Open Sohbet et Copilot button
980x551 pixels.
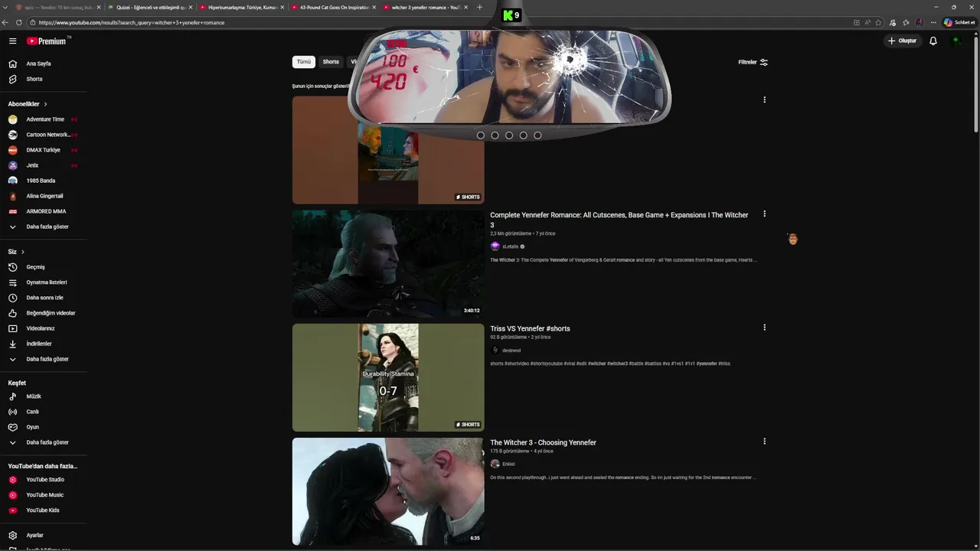(x=959, y=22)
